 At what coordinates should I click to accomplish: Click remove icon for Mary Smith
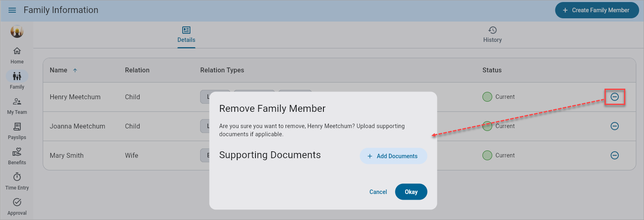pyautogui.click(x=614, y=155)
